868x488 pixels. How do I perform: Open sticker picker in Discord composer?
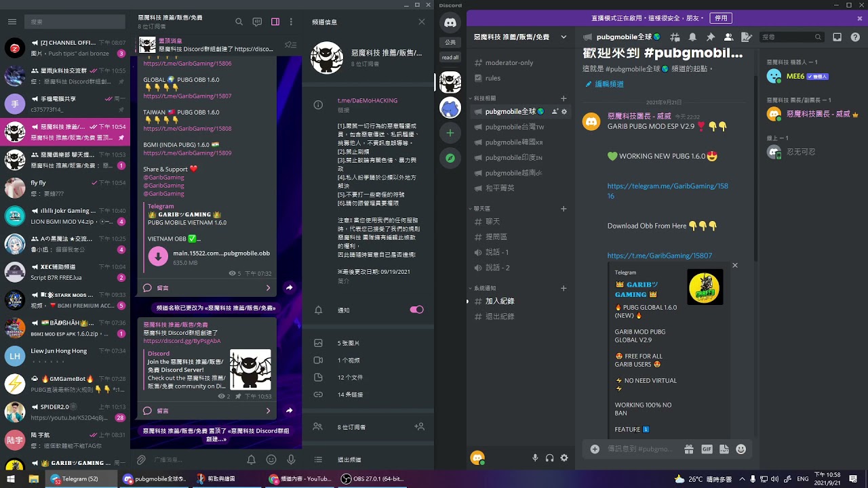point(724,449)
